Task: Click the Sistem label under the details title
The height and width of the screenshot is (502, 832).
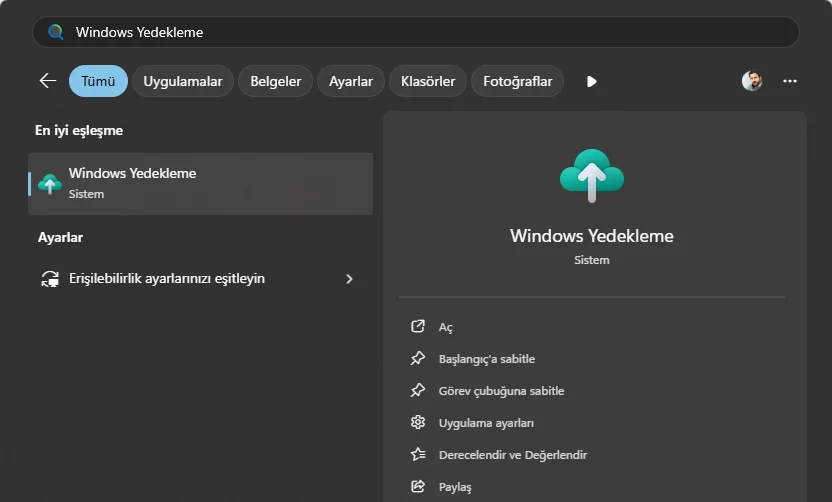Action: coord(592,260)
